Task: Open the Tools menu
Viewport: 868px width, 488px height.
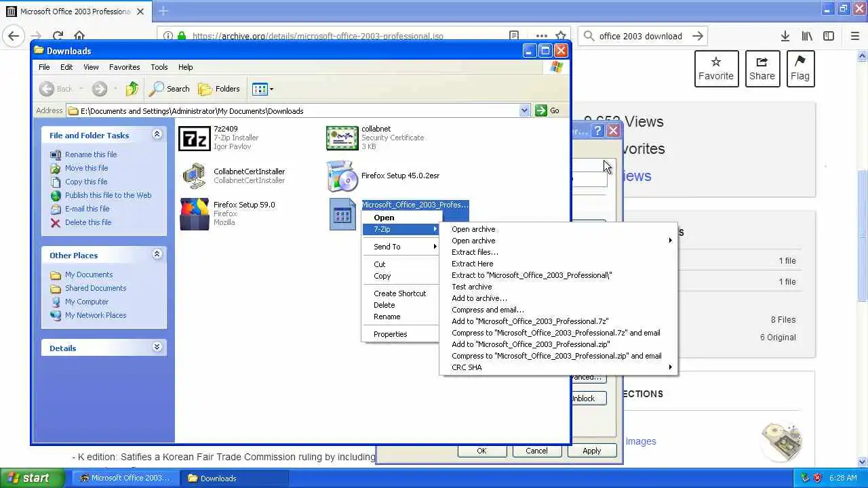Action: coord(159,67)
